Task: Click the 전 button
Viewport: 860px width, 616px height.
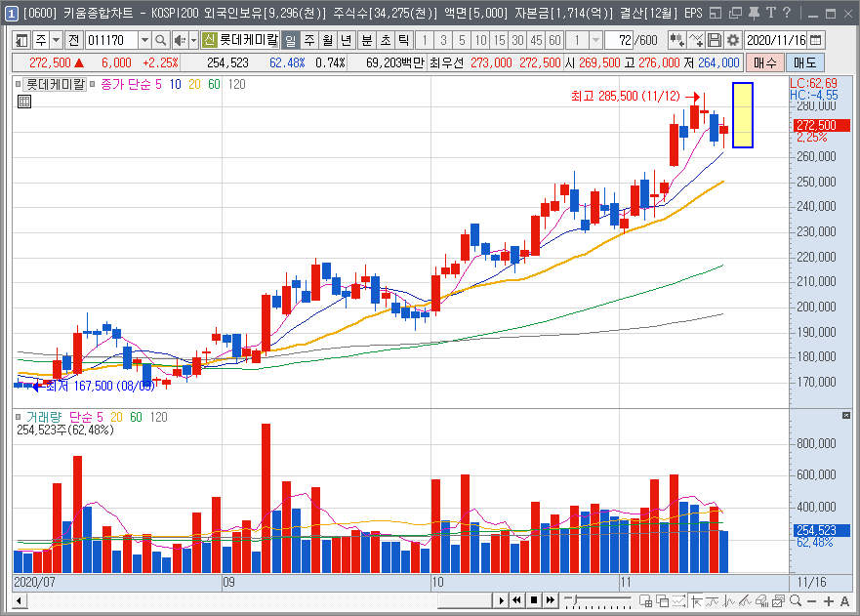Action: pyautogui.click(x=73, y=40)
